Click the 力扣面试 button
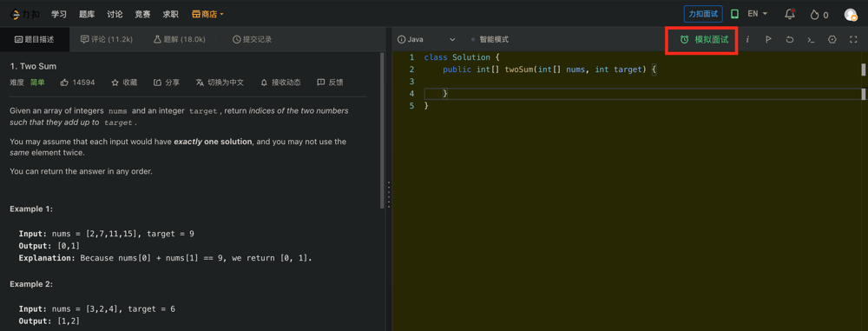 [703, 14]
